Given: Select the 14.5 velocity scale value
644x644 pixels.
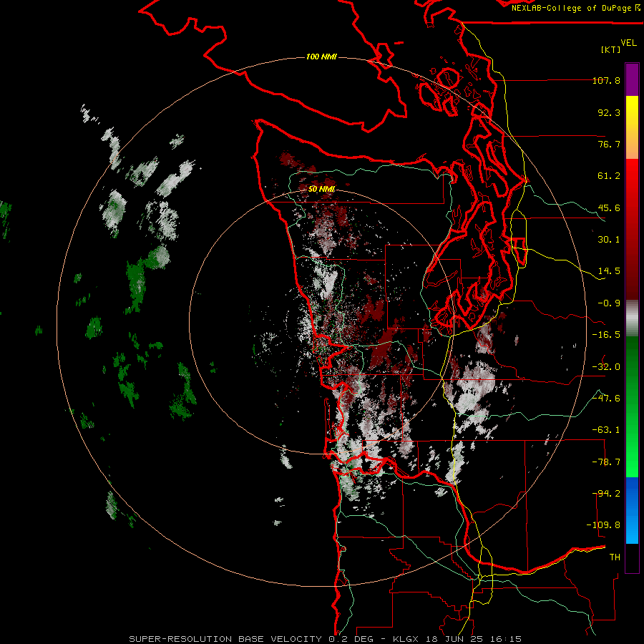Looking at the screenshot, I should click(x=609, y=271).
